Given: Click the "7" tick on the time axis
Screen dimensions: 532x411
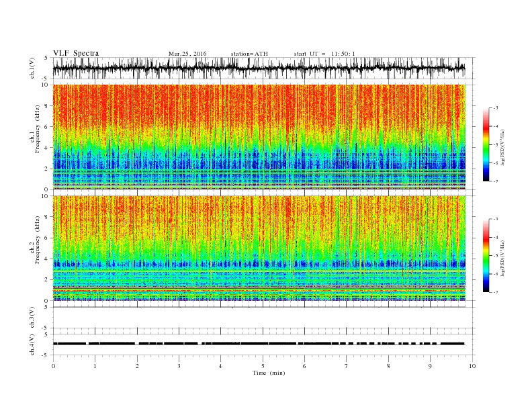Looking at the screenshot, I should click(x=347, y=366).
